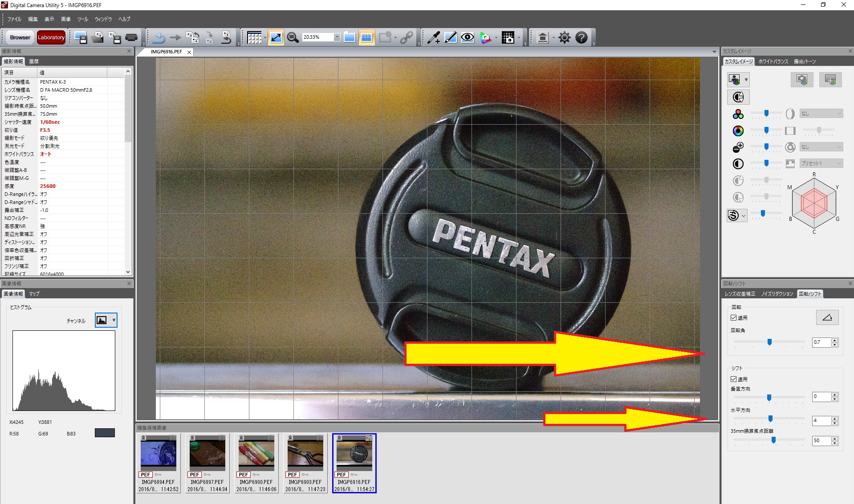Click the blue undo arrow icon
This screenshot has height=504, width=854.
159,37
